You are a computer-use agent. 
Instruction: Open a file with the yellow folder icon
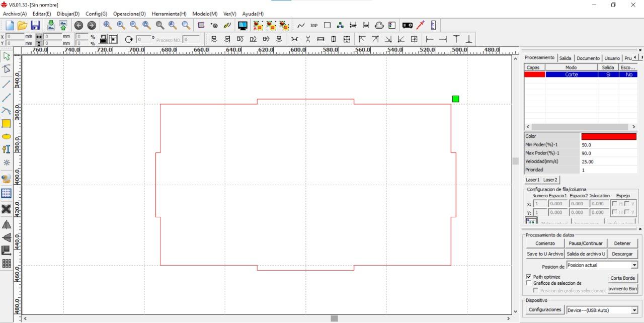[x=22, y=25]
